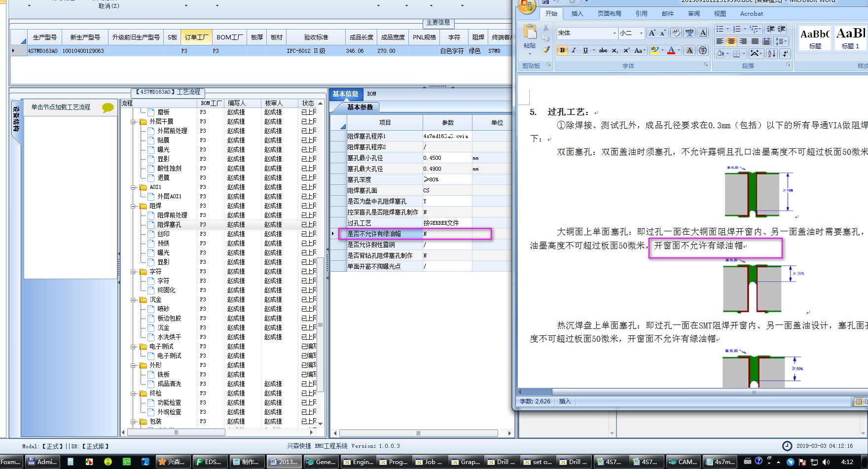Image resolution: width=868 pixels, height=469 pixels.
Task: Click the Clear Formatting eraser icon
Action: pos(676,33)
